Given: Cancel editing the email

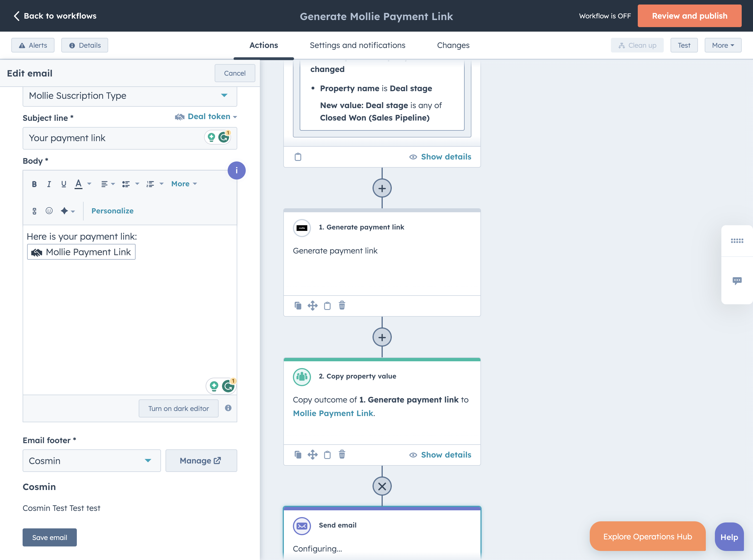Looking at the screenshot, I should pos(235,73).
